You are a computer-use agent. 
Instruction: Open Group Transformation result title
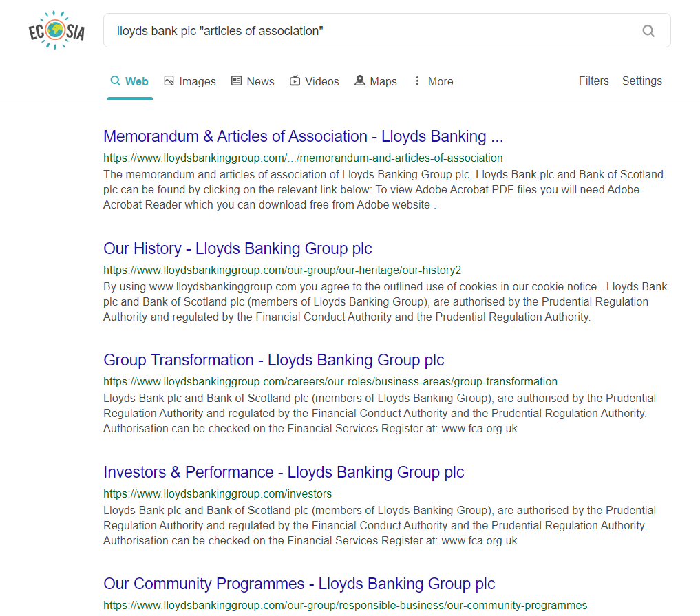[x=274, y=360]
